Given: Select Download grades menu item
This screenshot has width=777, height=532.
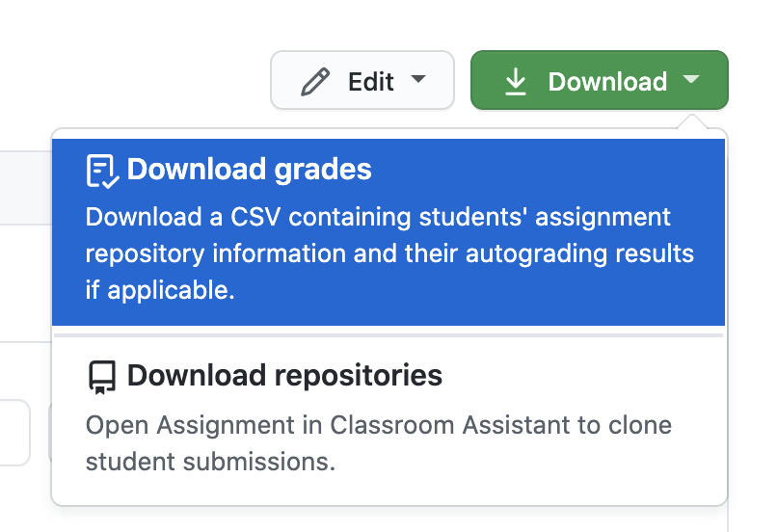Looking at the screenshot, I should pyautogui.click(x=388, y=232).
